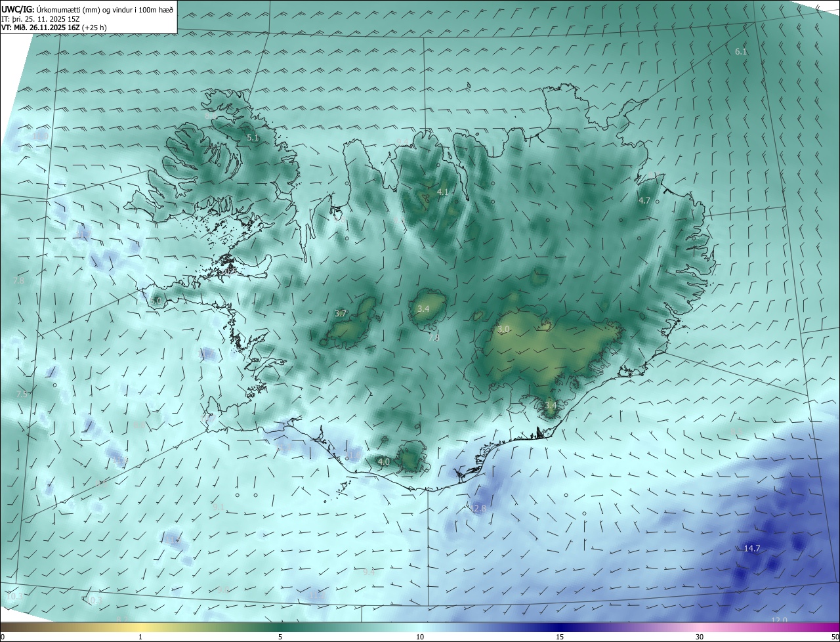Click the '50' tick on the color scale

point(835,637)
